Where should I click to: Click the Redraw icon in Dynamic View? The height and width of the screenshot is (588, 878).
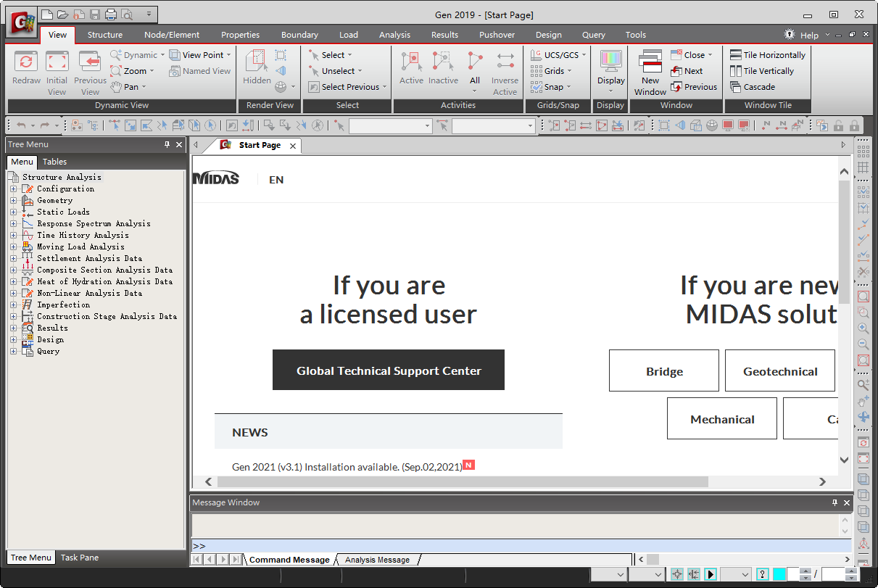[x=26, y=62]
